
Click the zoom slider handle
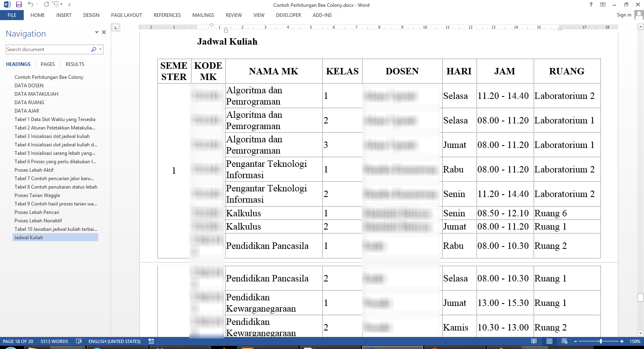coord(601,341)
